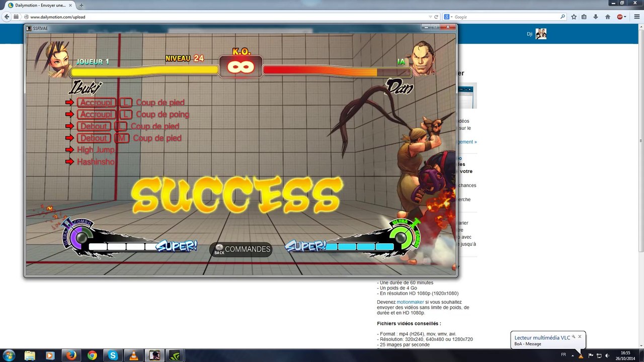Click the search magnifier in Google box

coord(563,17)
